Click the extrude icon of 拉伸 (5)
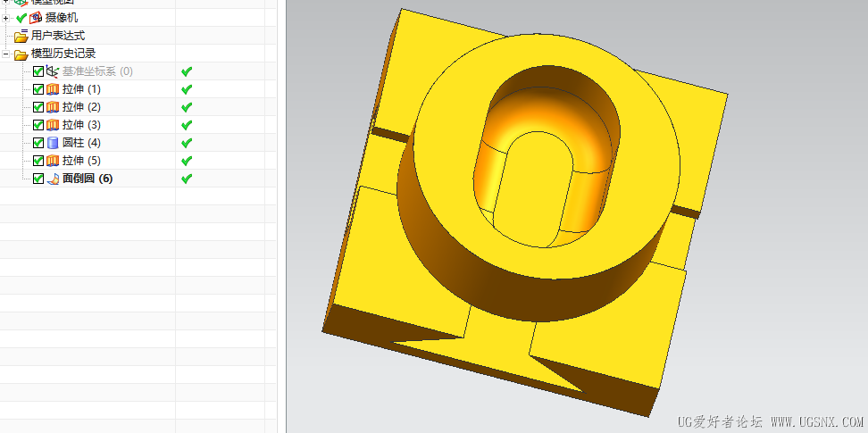Viewport: 868px width, 433px height. tap(53, 161)
